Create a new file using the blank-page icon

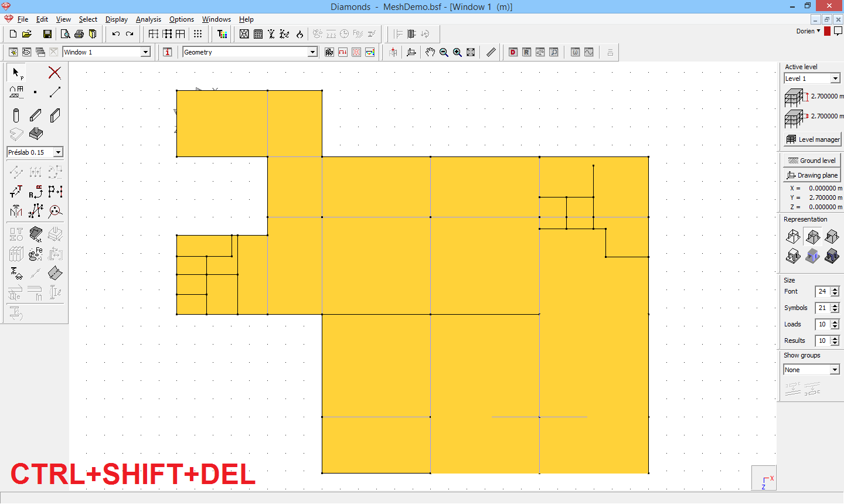point(13,34)
